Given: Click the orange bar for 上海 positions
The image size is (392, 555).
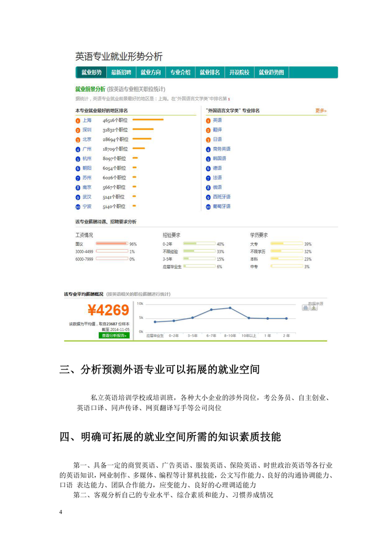Looking at the screenshot, I should point(148,120).
